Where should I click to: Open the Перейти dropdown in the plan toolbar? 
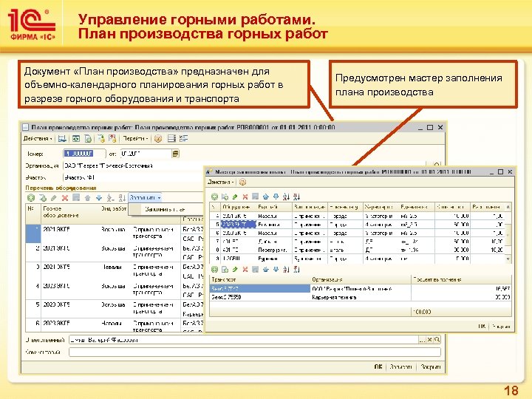click(x=135, y=138)
